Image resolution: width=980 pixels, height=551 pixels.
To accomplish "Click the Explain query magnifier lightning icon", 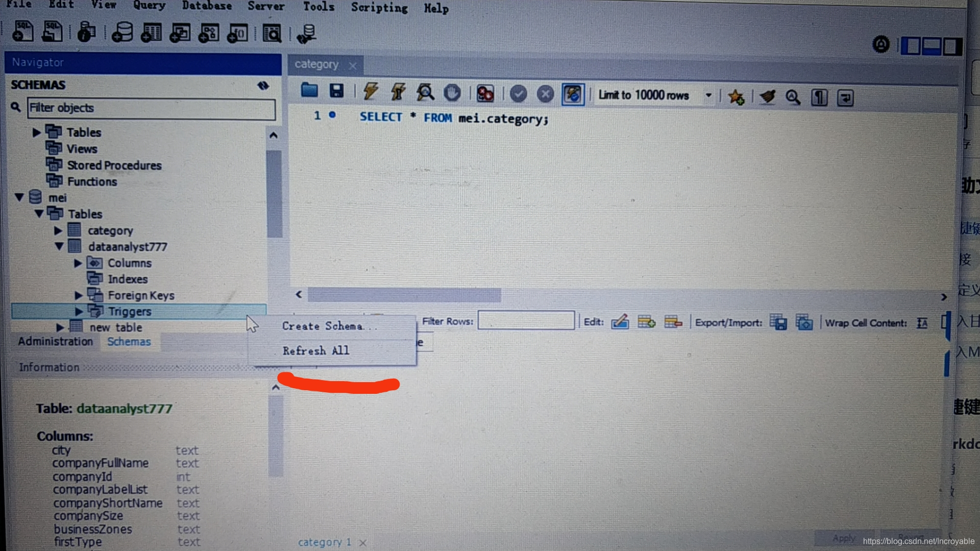I will pyautogui.click(x=425, y=93).
